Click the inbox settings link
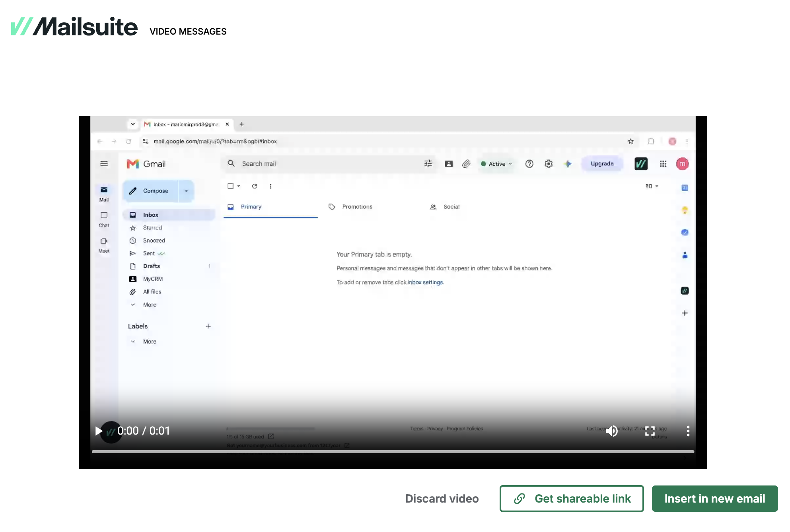The height and width of the screenshot is (532, 790). [425, 282]
